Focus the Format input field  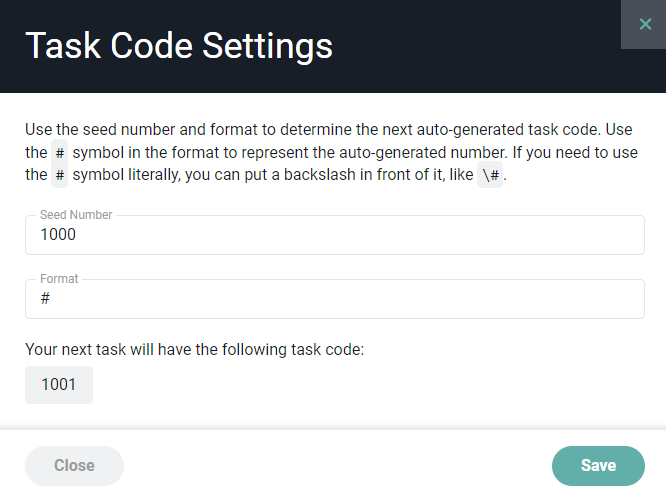[335, 299]
